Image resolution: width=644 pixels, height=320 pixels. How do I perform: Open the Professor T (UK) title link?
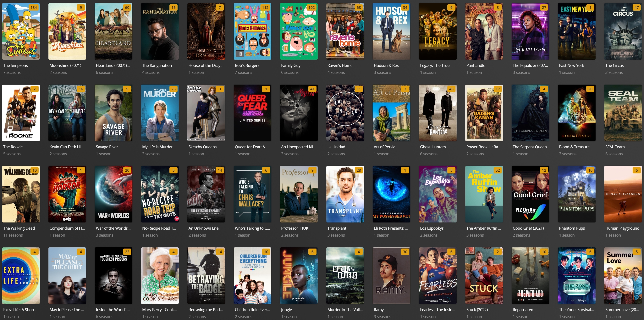click(295, 228)
